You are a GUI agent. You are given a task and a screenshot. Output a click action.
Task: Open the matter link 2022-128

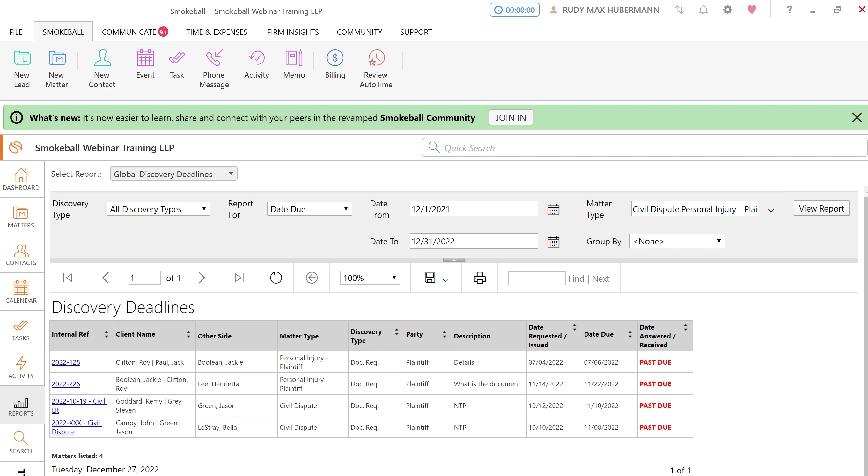point(66,362)
